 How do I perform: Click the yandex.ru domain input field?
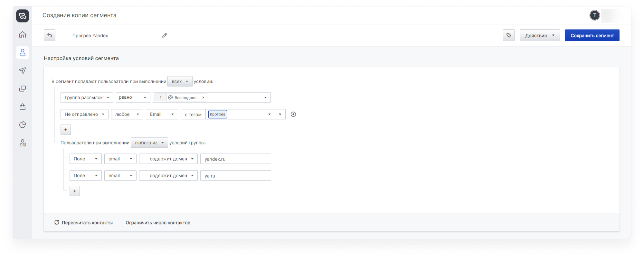236,159
